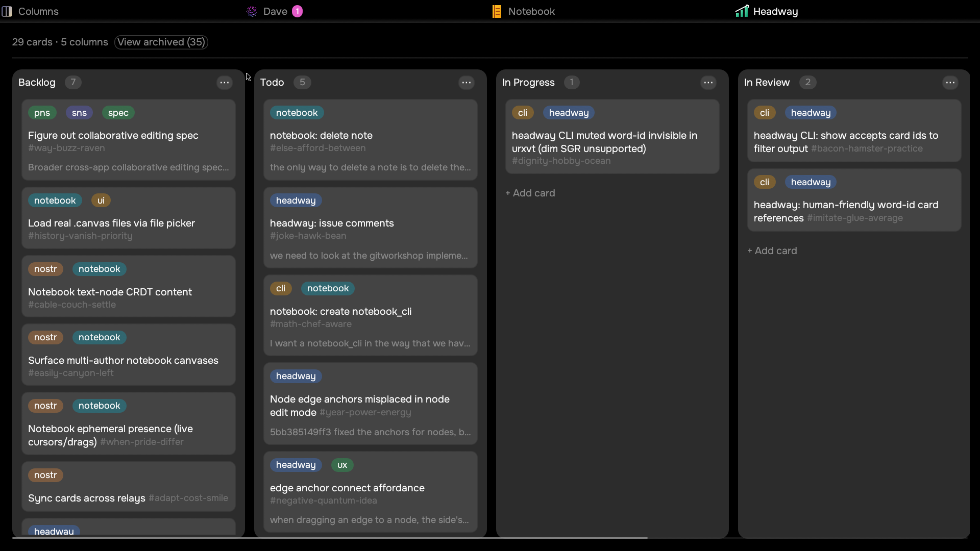Click Add card in In Progress column
Screen dimensions: 980x551
530,193
